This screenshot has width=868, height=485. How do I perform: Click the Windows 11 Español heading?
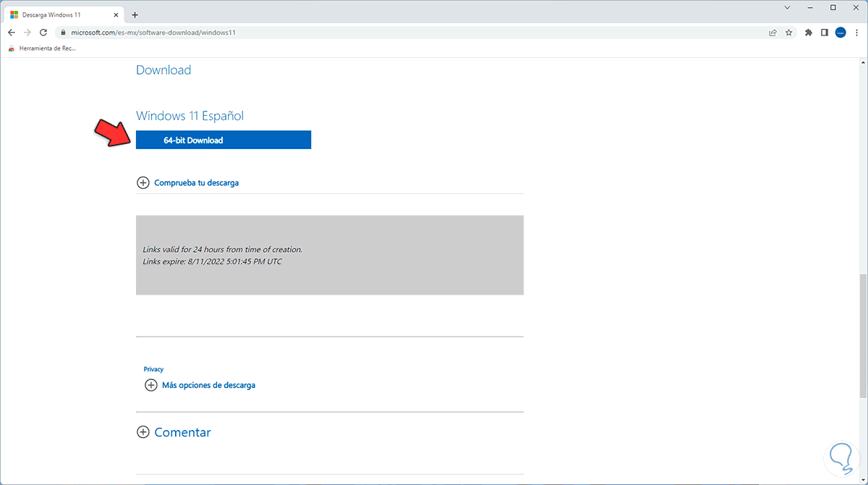click(190, 116)
